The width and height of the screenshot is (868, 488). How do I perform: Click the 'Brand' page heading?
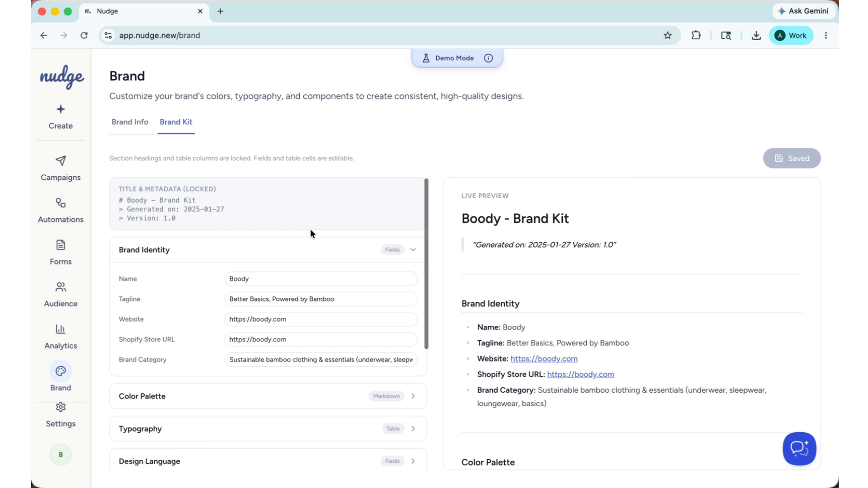[127, 76]
